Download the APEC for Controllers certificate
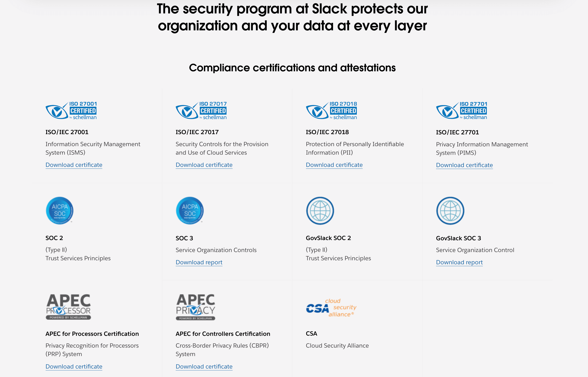Image resolution: width=588 pixels, height=377 pixels. (x=204, y=366)
